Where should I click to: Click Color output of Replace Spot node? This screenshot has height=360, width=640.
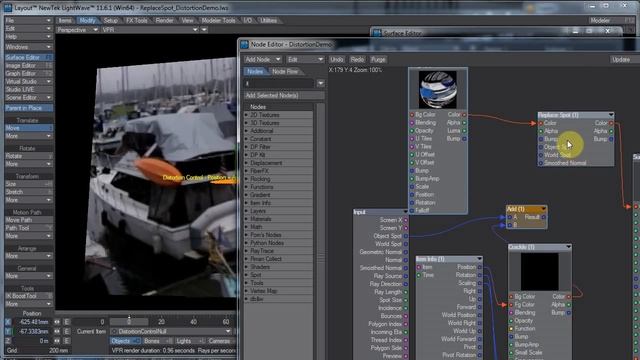[611, 123]
